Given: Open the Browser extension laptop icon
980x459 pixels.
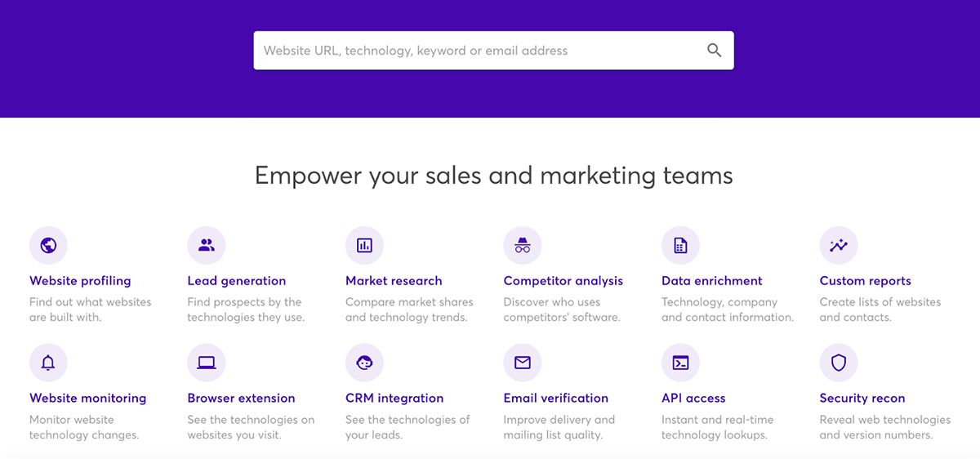Looking at the screenshot, I should (207, 363).
